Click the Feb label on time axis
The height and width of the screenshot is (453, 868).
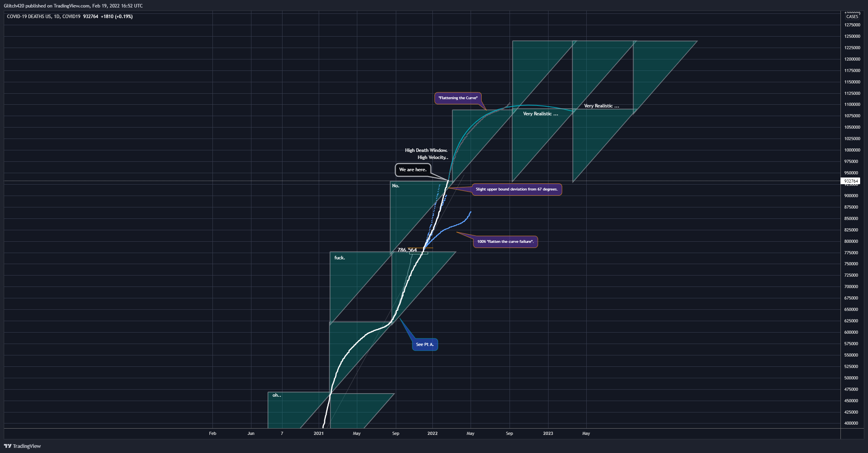click(x=212, y=433)
